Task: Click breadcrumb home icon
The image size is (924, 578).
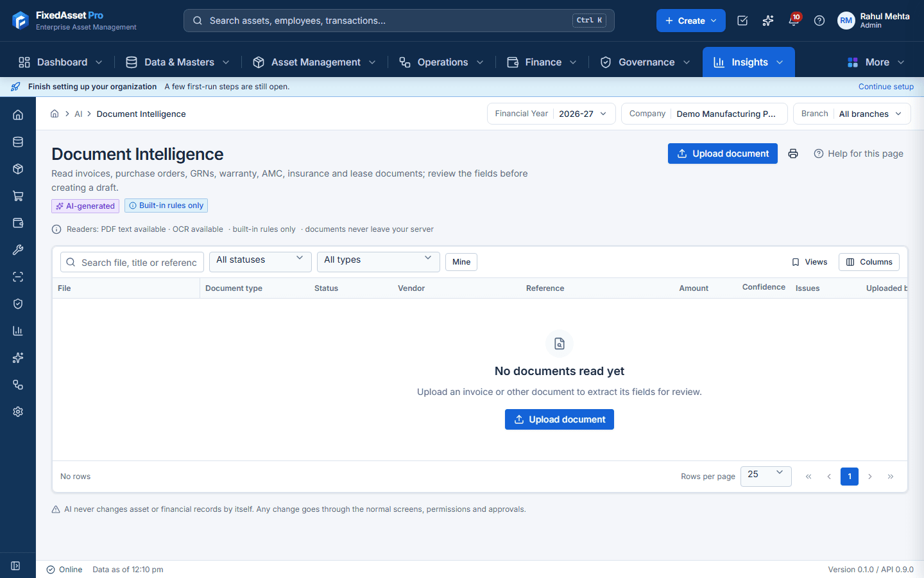Action: [x=55, y=114]
